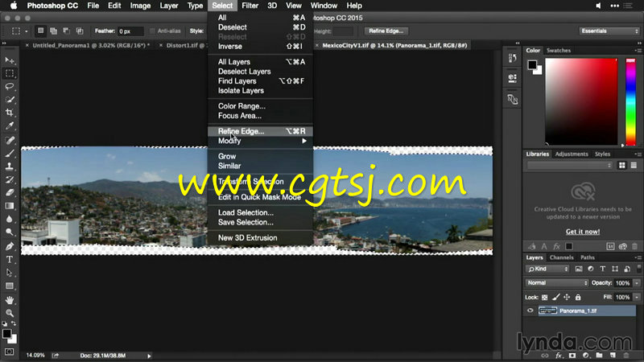Choose Inverse from Select menu

(x=260, y=47)
